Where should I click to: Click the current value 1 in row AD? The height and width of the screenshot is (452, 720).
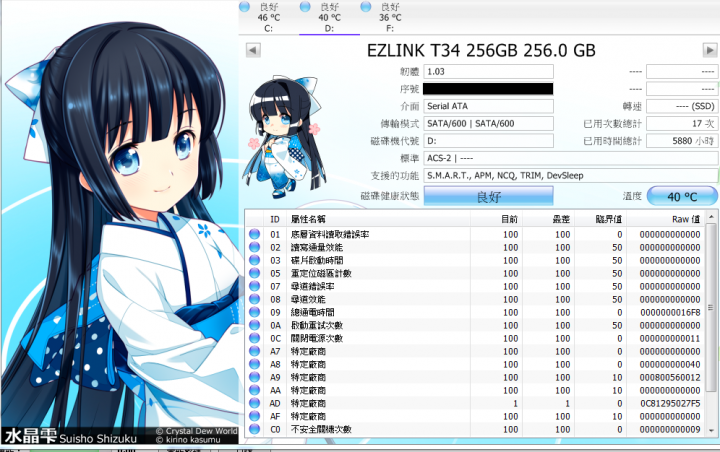click(515, 403)
